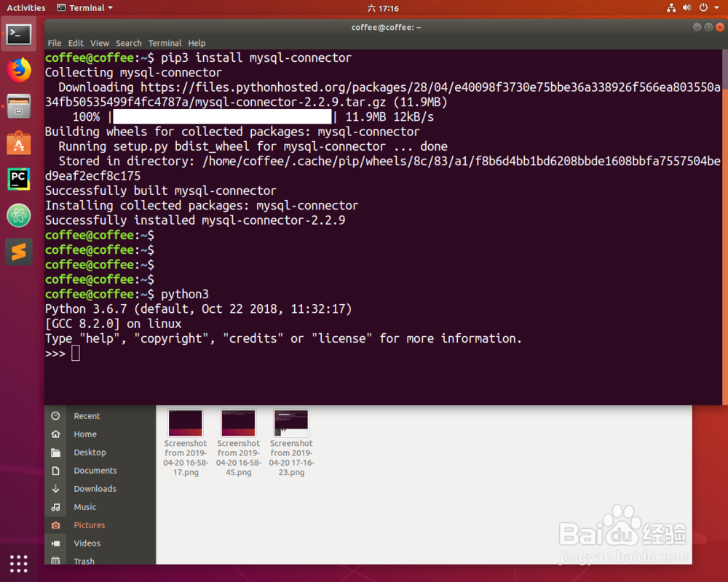Open the volume indicator icon
This screenshot has width=728, height=582.
(x=687, y=8)
